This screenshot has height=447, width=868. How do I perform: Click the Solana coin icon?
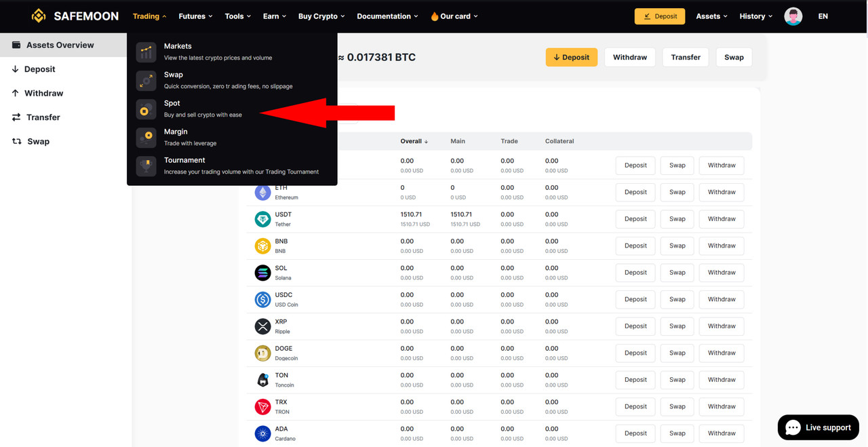point(262,273)
